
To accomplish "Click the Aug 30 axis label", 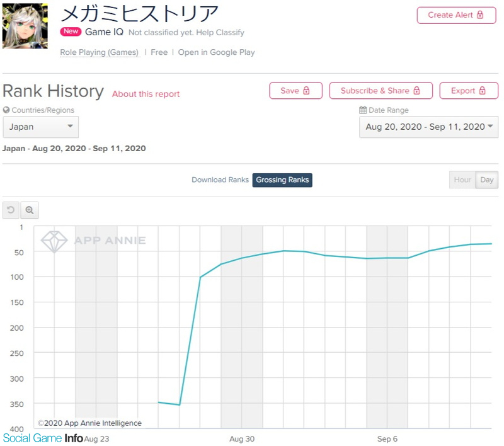I will (242, 439).
